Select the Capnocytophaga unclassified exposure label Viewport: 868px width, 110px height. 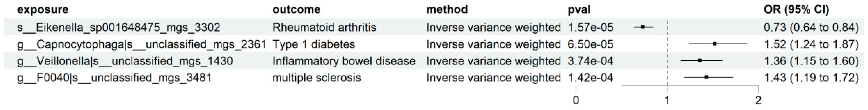point(142,44)
